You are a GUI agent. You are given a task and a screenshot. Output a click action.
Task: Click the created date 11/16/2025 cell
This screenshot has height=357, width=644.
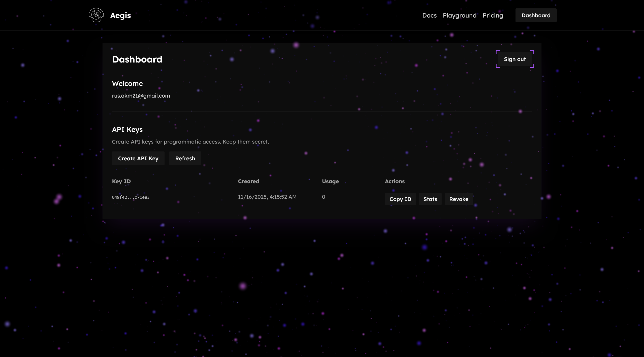coord(267,197)
